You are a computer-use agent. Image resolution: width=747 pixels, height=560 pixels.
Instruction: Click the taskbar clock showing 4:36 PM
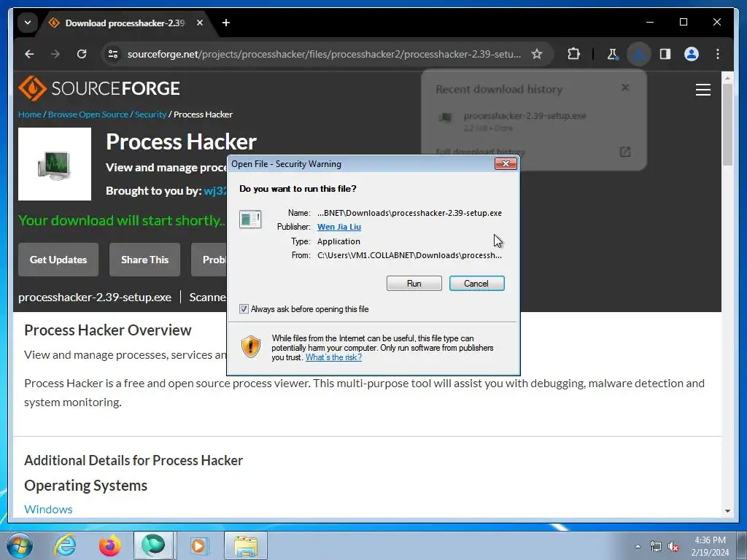(710, 546)
